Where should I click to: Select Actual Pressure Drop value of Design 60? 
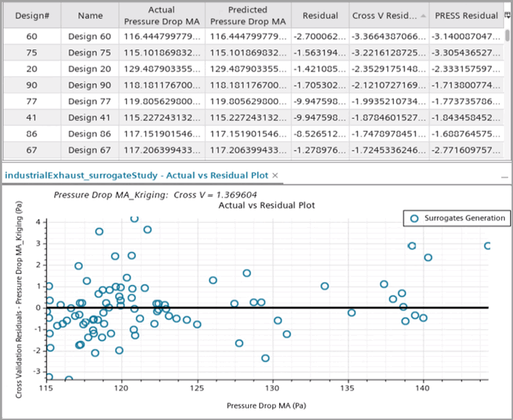[x=162, y=36]
